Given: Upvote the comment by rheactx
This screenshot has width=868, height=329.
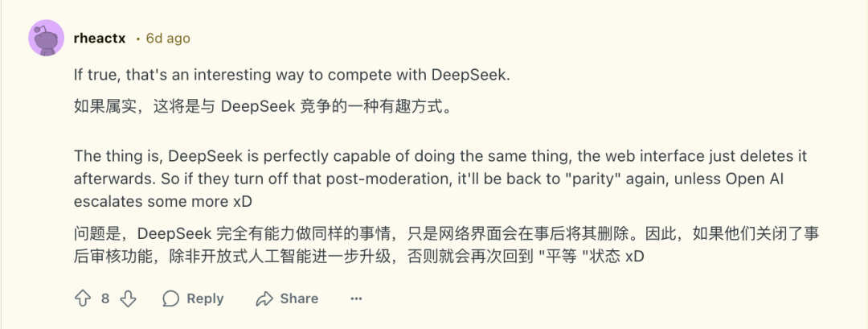Looking at the screenshot, I should pyautogui.click(x=83, y=298).
